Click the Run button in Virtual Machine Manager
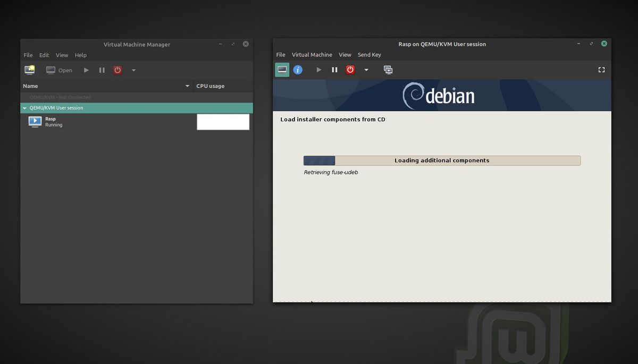The image size is (638, 364). pos(86,70)
